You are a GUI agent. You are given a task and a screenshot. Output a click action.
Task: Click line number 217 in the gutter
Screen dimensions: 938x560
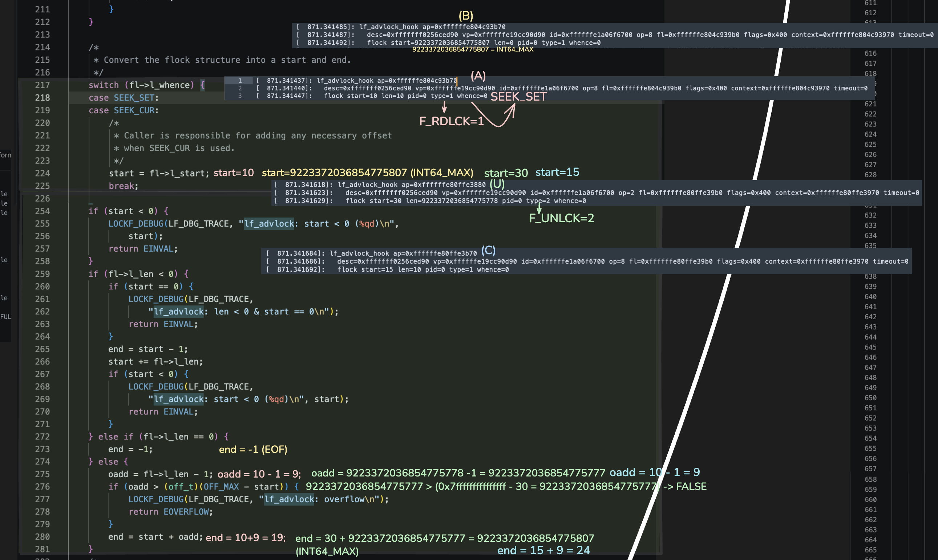click(42, 85)
